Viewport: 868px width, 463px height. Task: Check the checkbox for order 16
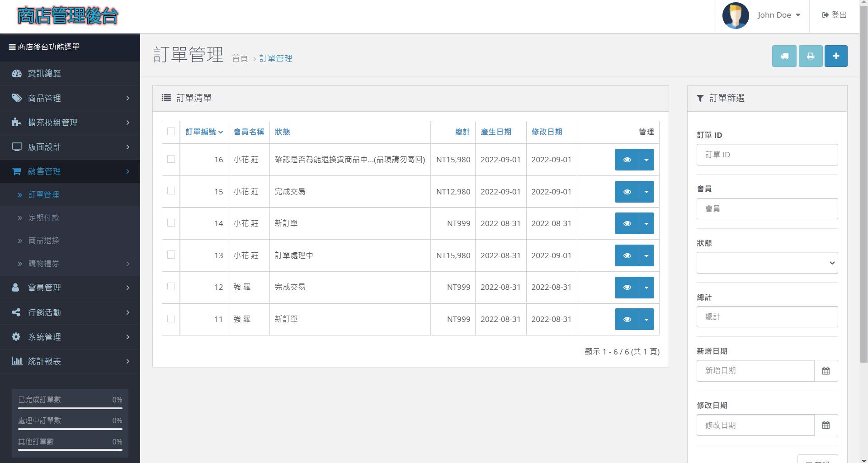[171, 159]
